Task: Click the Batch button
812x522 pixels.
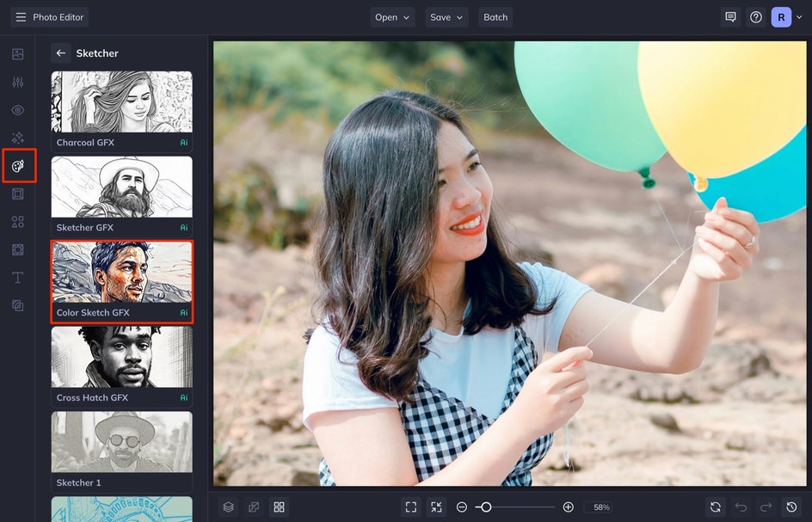Action: [x=495, y=17]
